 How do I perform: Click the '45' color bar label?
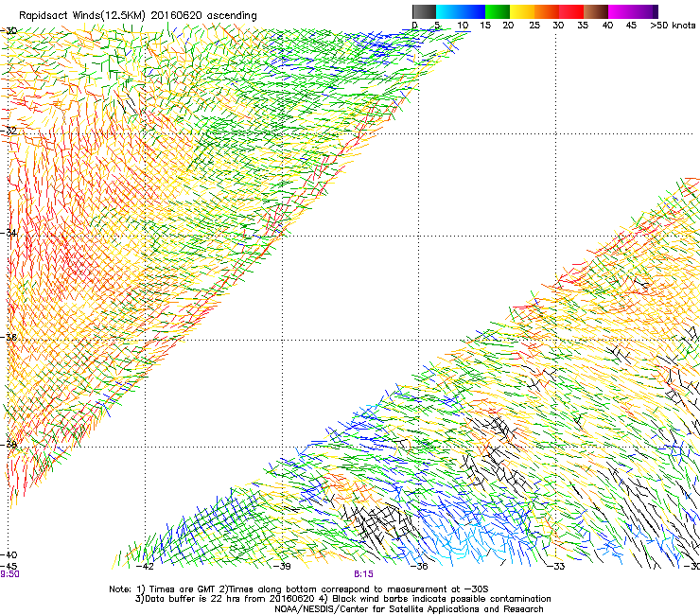(x=631, y=26)
